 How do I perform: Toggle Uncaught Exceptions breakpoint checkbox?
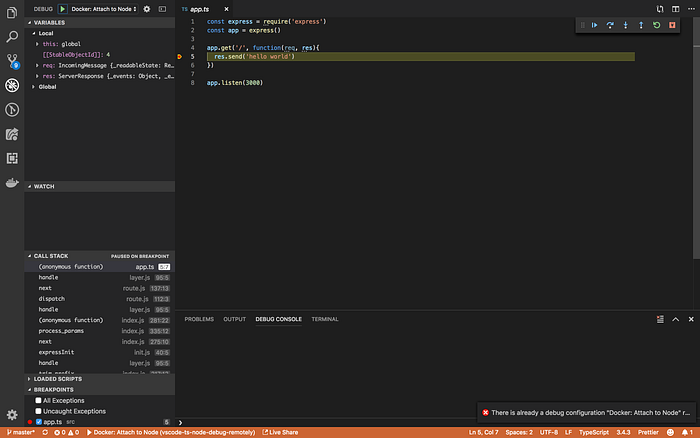38,411
